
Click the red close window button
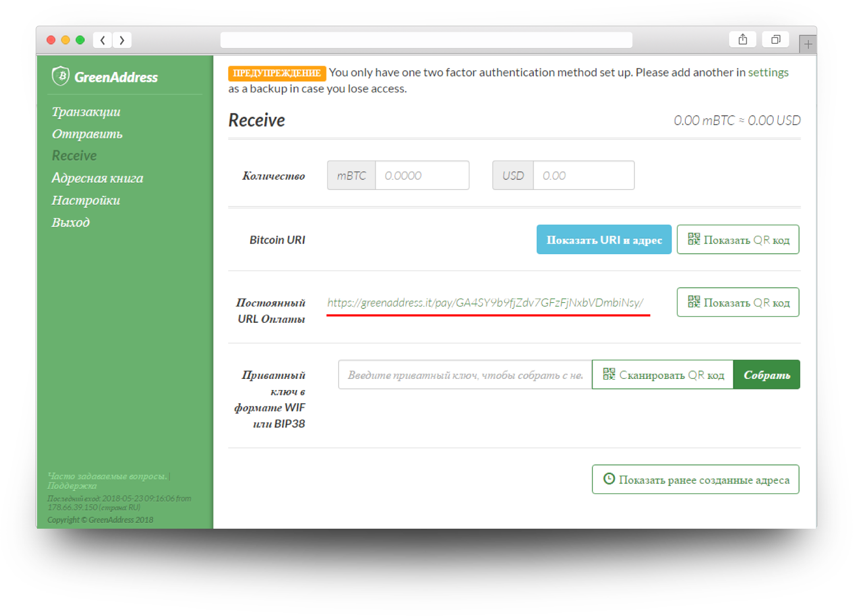51,40
